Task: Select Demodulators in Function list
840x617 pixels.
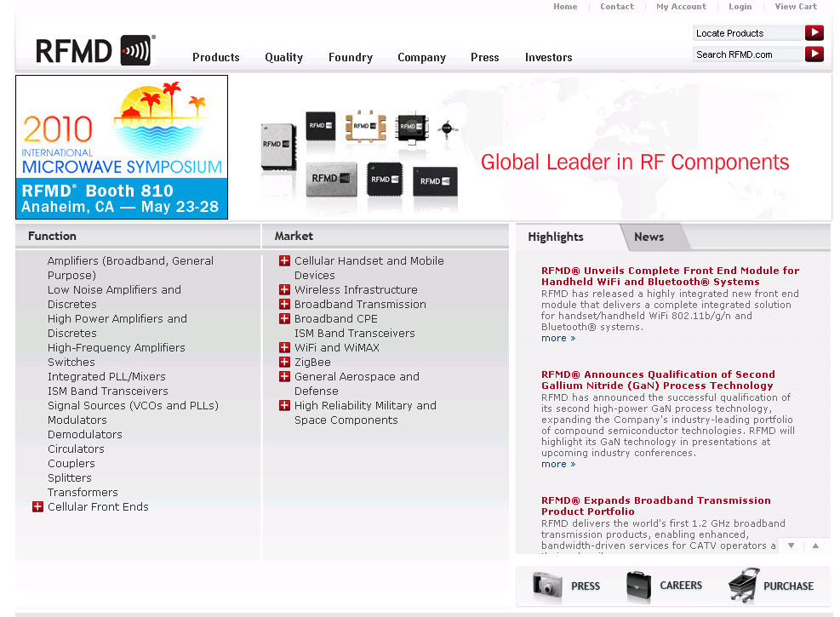Action: point(84,434)
